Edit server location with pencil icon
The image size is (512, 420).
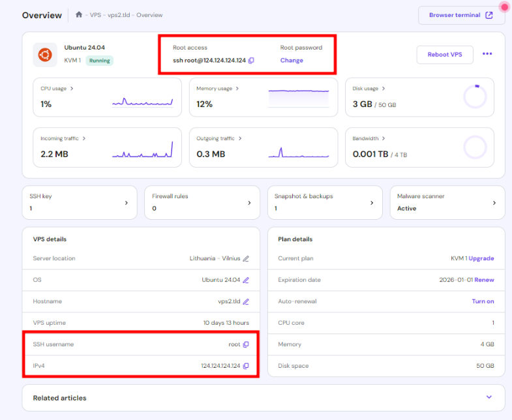[x=246, y=258]
